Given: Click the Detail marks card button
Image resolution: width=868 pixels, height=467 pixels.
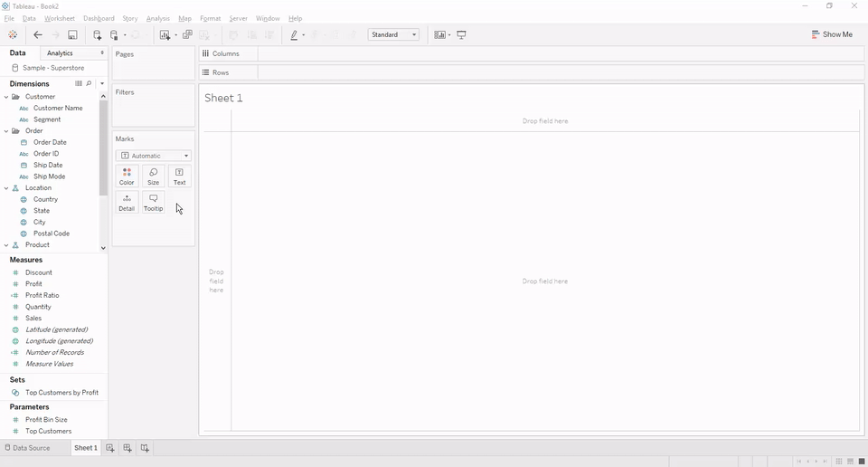Looking at the screenshot, I should click(127, 202).
